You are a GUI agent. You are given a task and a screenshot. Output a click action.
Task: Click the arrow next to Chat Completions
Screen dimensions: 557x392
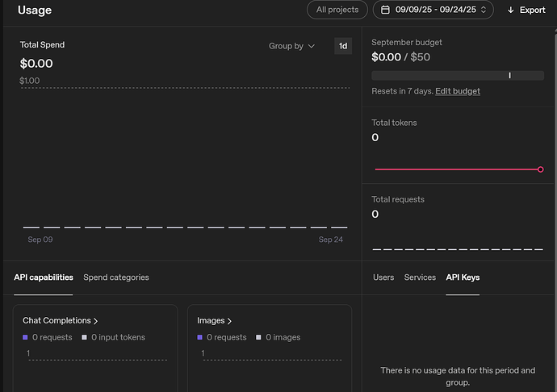click(x=96, y=321)
